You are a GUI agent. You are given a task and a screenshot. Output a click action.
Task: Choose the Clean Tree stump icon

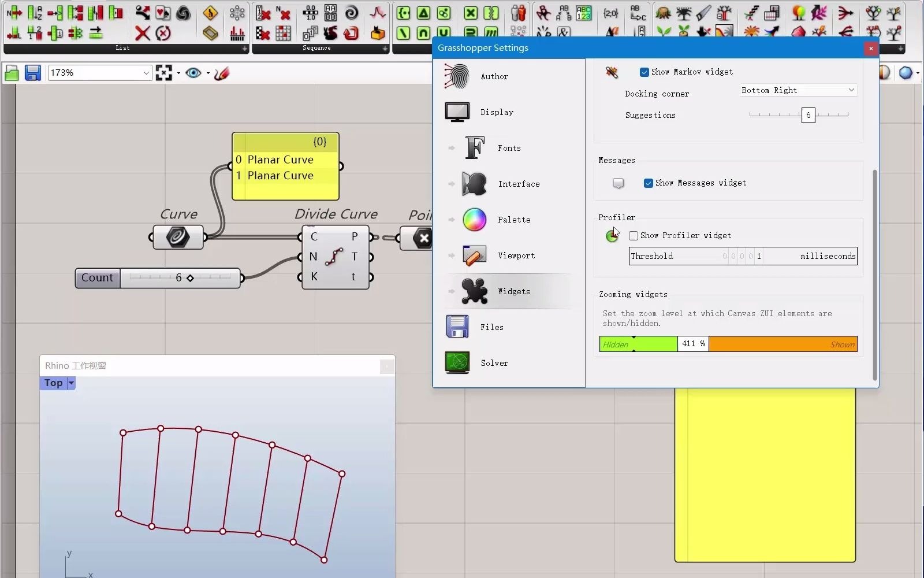tap(663, 13)
